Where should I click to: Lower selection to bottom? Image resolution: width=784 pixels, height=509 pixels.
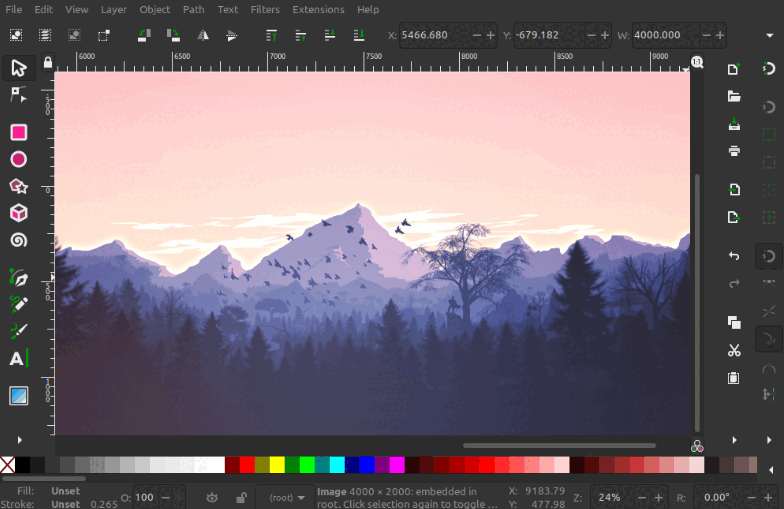pos(359,35)
